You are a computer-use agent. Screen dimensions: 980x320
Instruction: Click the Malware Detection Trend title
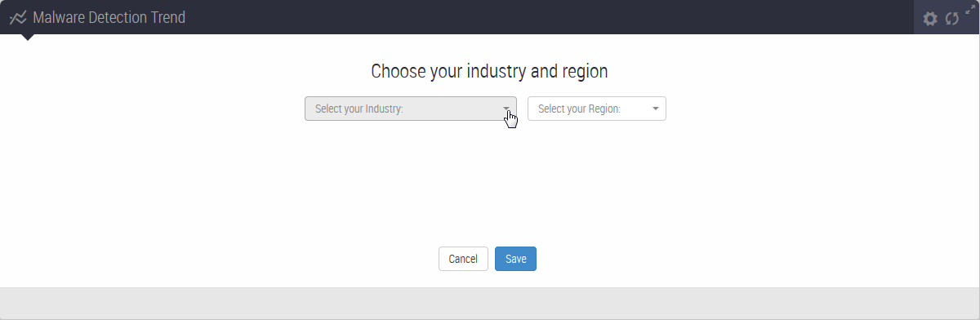[x=109, y=17]
